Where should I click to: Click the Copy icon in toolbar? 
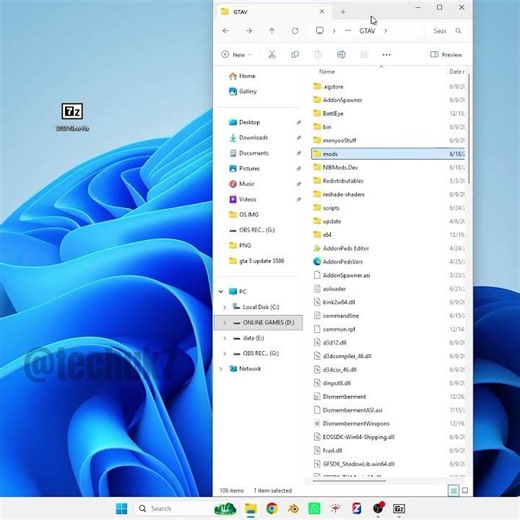[x=295, y=54]
